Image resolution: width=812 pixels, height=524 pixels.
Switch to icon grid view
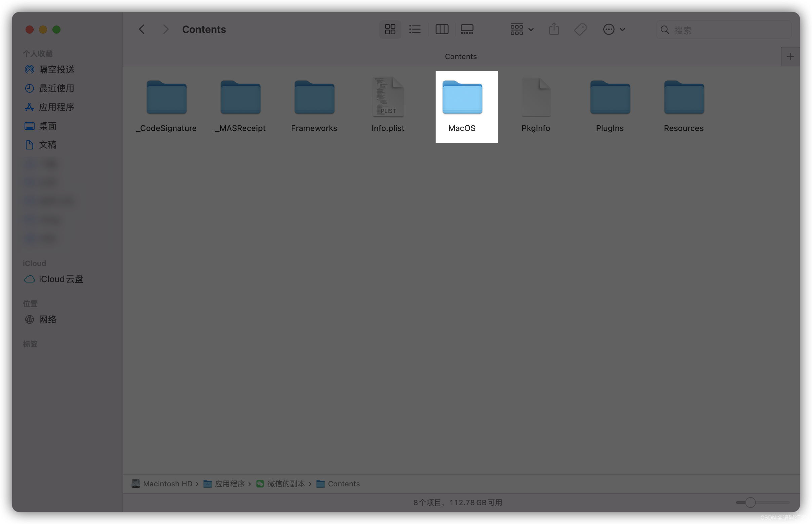(390, 29)
